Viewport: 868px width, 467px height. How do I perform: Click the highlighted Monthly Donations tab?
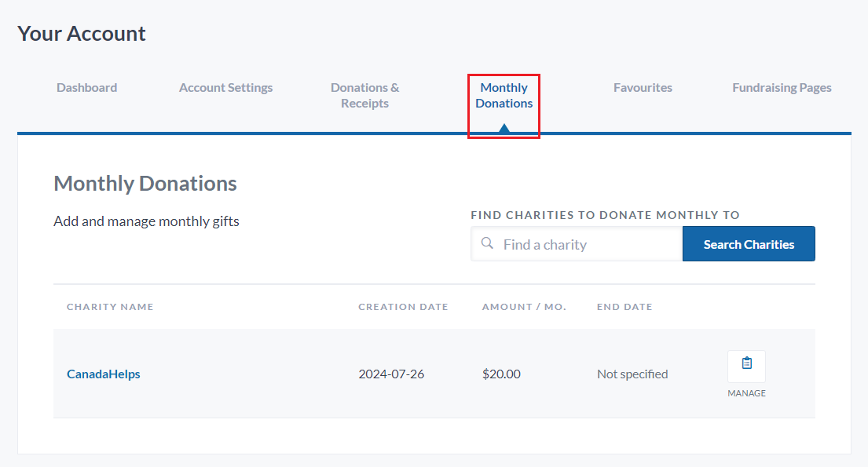click(x=504, y=95)
